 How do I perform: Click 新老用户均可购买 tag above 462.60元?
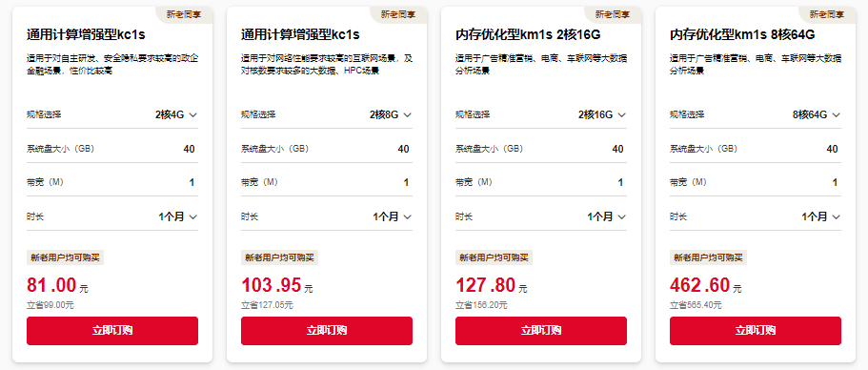pos(709,257)
